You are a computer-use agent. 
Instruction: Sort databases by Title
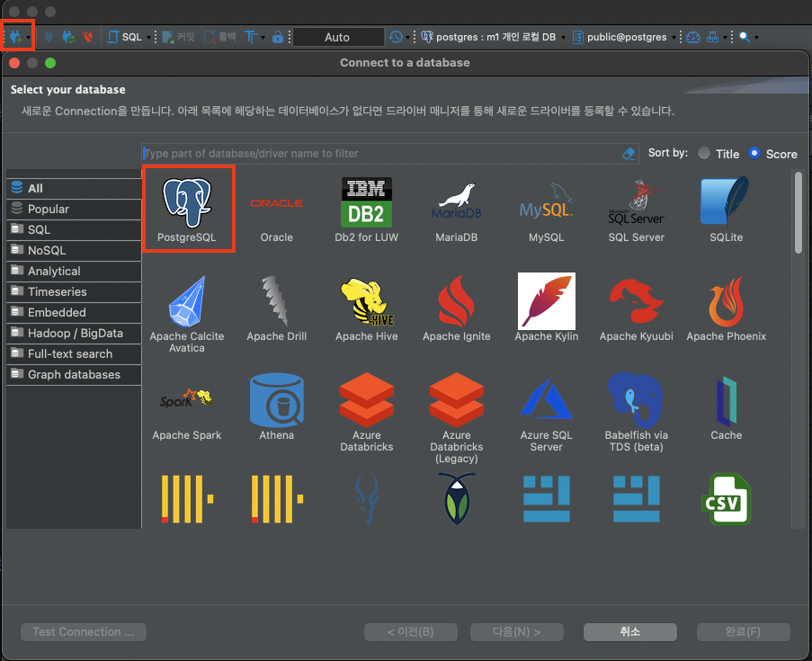click(718, 154)
